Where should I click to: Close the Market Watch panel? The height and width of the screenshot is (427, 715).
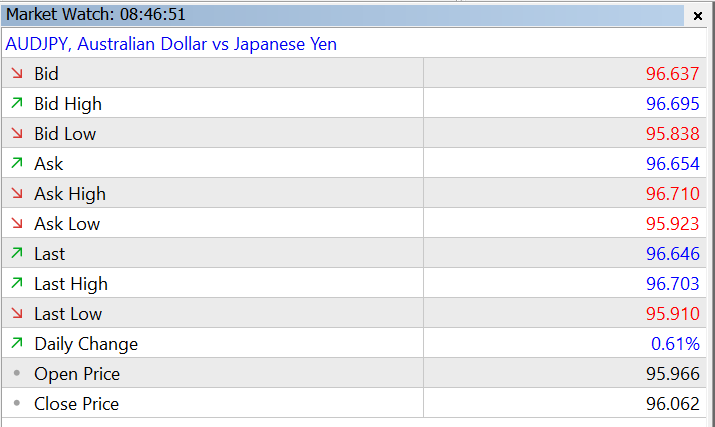(x=698, y=15)
